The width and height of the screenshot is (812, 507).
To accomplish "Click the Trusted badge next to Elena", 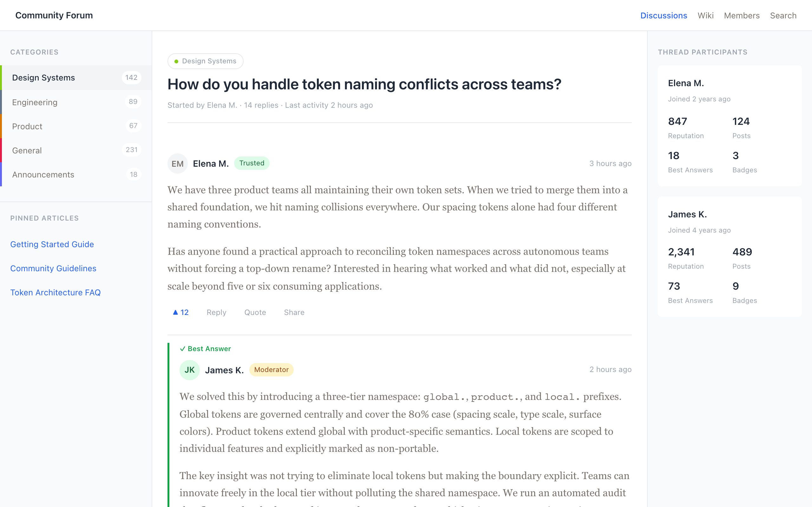I will pyautogui.click(x=252, y=163).
